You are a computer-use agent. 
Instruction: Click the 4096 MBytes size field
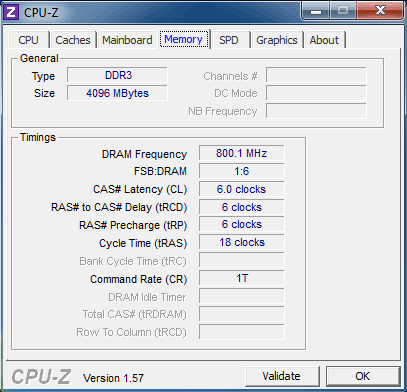coord(117,93)
